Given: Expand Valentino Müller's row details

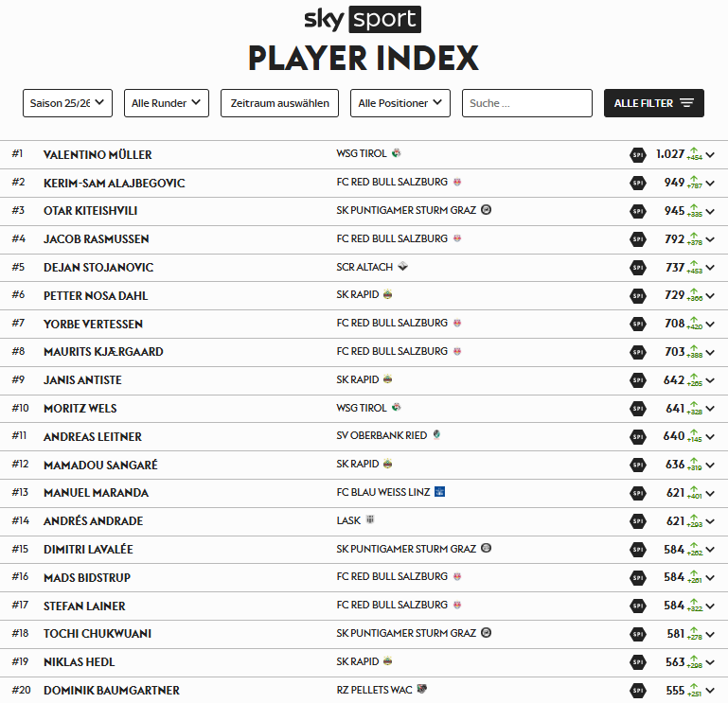Looking at the screenshot, I should point(710,155).
